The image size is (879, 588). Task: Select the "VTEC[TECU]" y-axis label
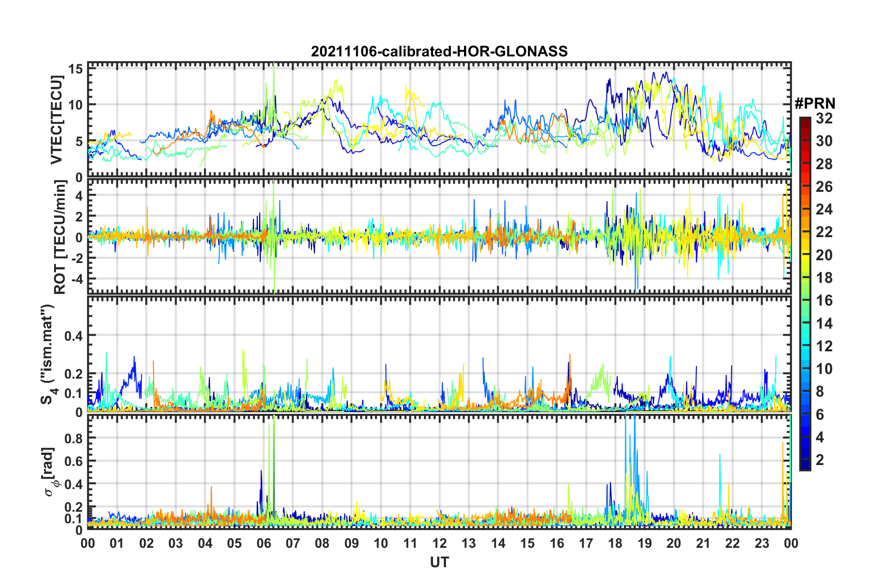tap(57, 120)
